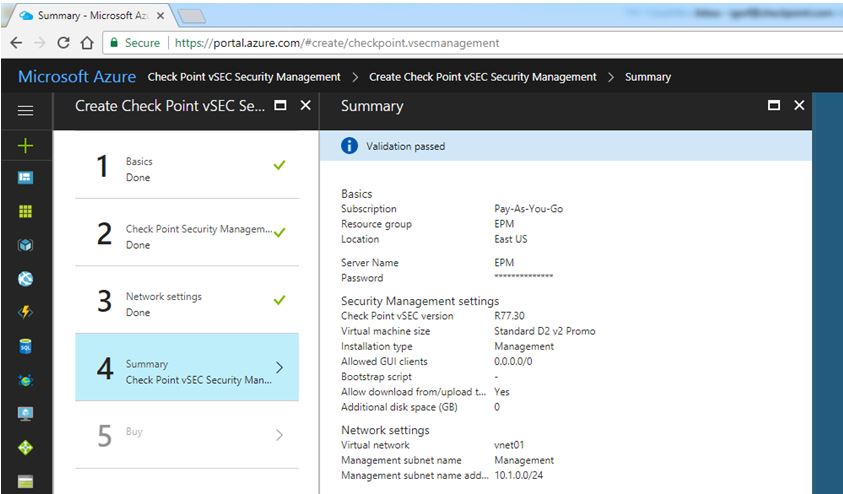The width and height of the screenshot is (843, 494).
Task: Click the Validation passed banner text
Action: click(x=405, y=146)
